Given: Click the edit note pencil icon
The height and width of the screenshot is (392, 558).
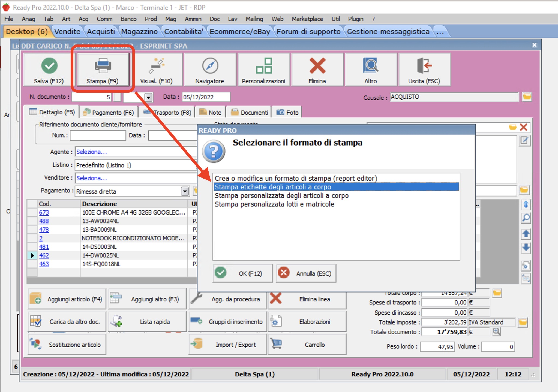Looking at the screenshot, I should pyautogui.click(x=524, y=141).
